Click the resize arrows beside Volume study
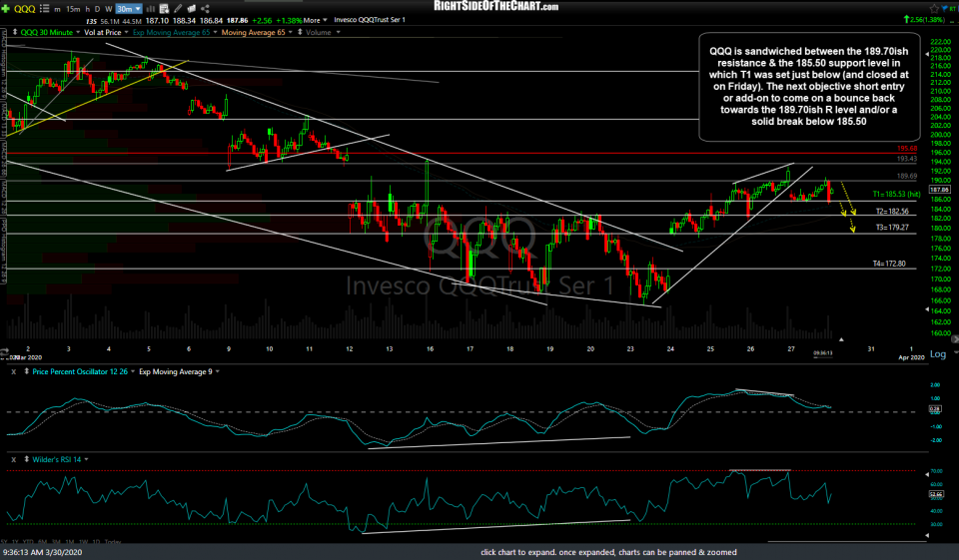This screenshot has width=959, height=560. tap(300, 32)
